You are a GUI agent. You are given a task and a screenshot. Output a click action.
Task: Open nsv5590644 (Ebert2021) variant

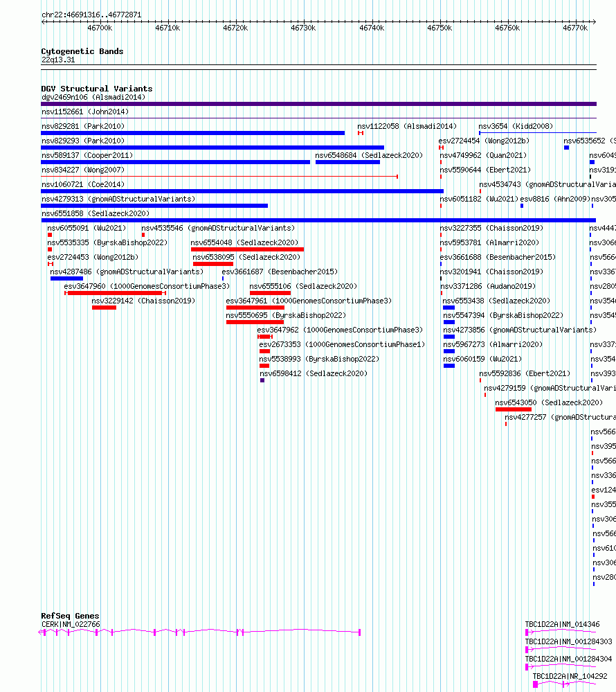[485, 170]
